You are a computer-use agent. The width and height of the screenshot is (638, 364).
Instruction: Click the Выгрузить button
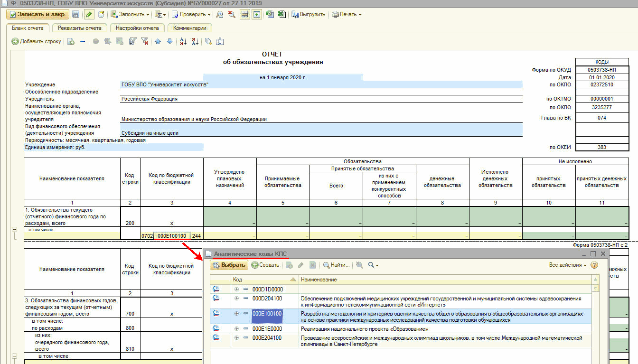tap(308, 14)
